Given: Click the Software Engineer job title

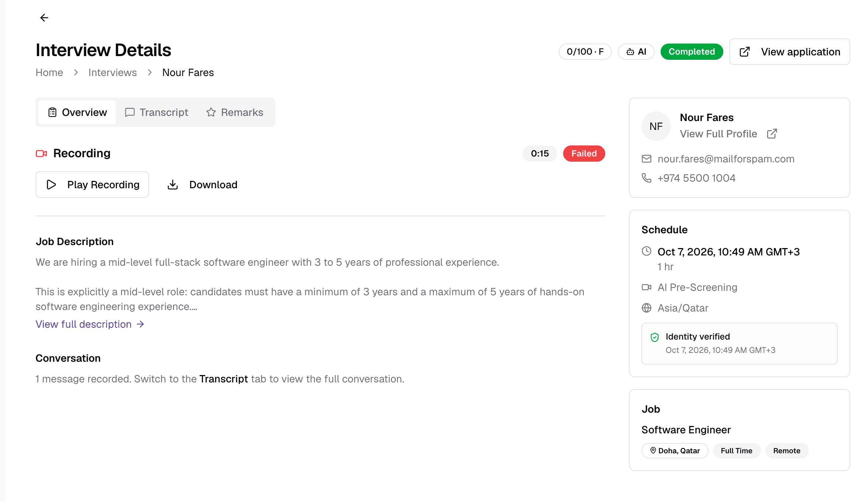Looking at the screenshot, I should point(686,430).
